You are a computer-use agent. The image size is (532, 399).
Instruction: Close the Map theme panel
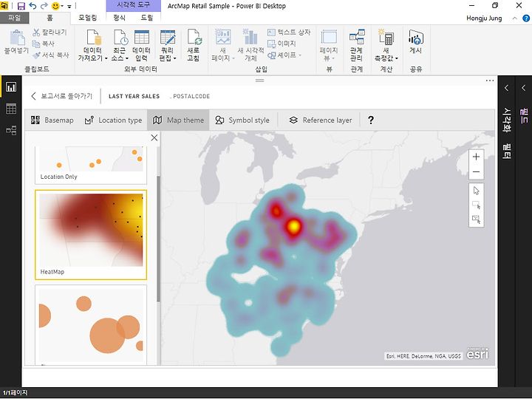(154, 137)
